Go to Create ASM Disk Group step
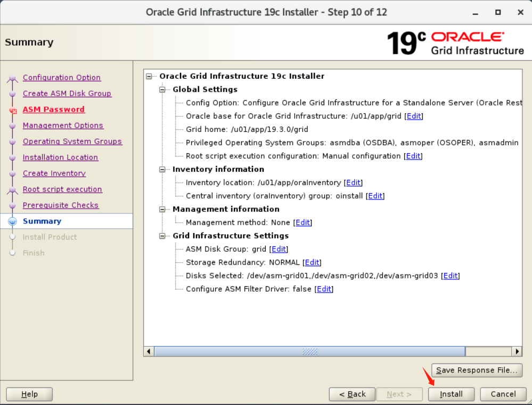 click(67, 94)
